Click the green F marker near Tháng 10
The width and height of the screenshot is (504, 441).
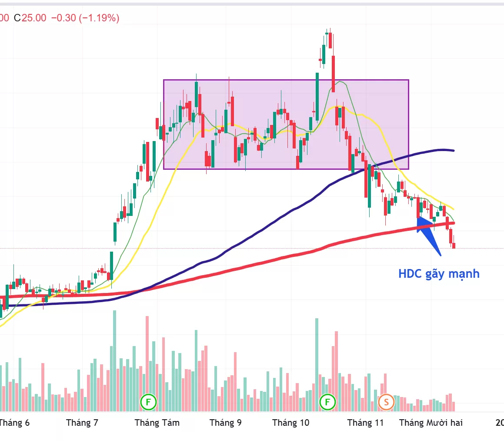[x=327, y=402]
